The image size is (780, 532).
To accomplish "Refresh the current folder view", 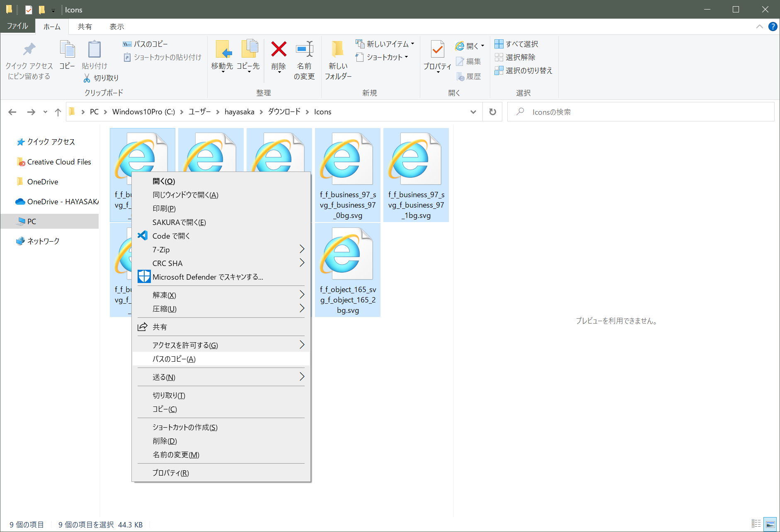I will click(x=493, y=112).
